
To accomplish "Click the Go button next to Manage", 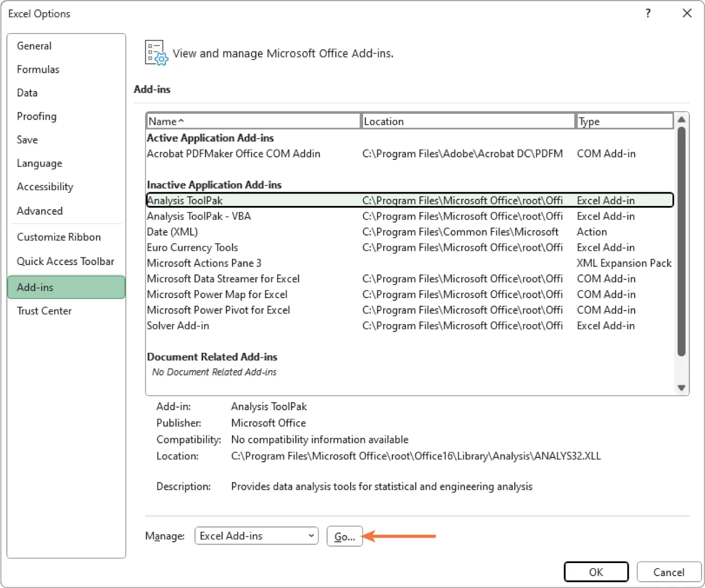I will point(345,536).
